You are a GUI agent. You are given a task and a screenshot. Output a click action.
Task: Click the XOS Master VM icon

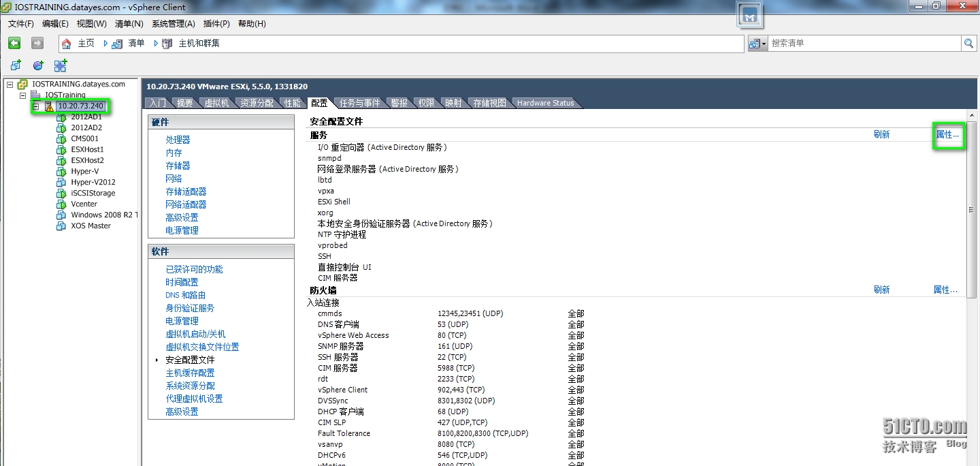point(62,226)
